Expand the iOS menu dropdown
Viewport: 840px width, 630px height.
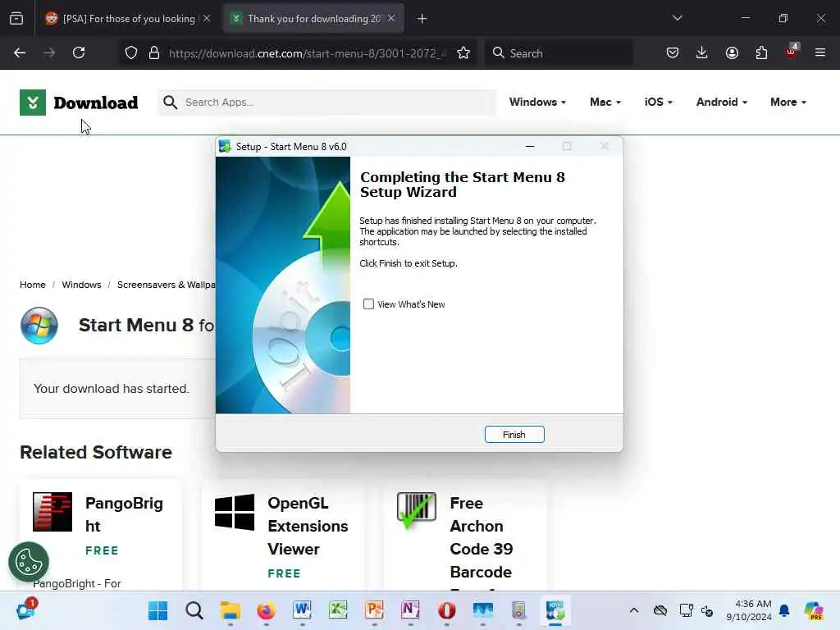point(659,102)
